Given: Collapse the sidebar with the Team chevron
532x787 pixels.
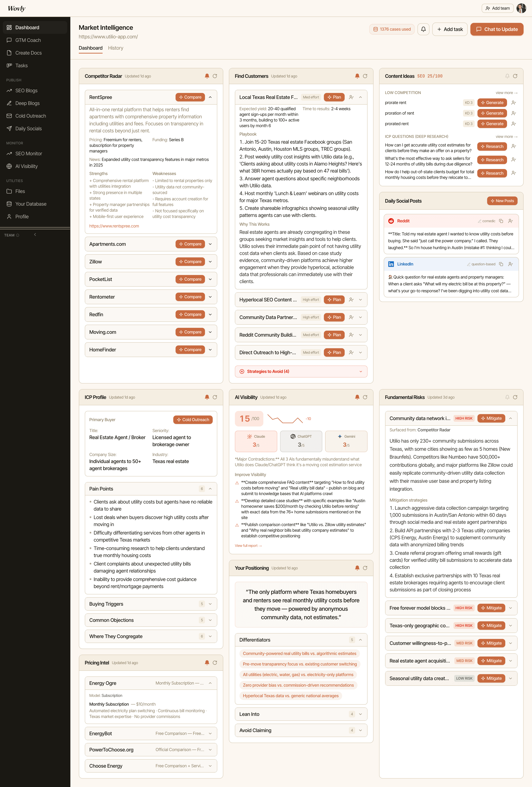Looking at the screenshot, I should [x=35, y=235].
